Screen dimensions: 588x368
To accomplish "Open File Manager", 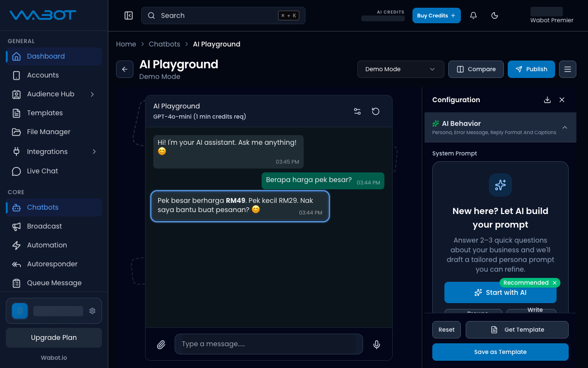I will click(x=54, y=132).
